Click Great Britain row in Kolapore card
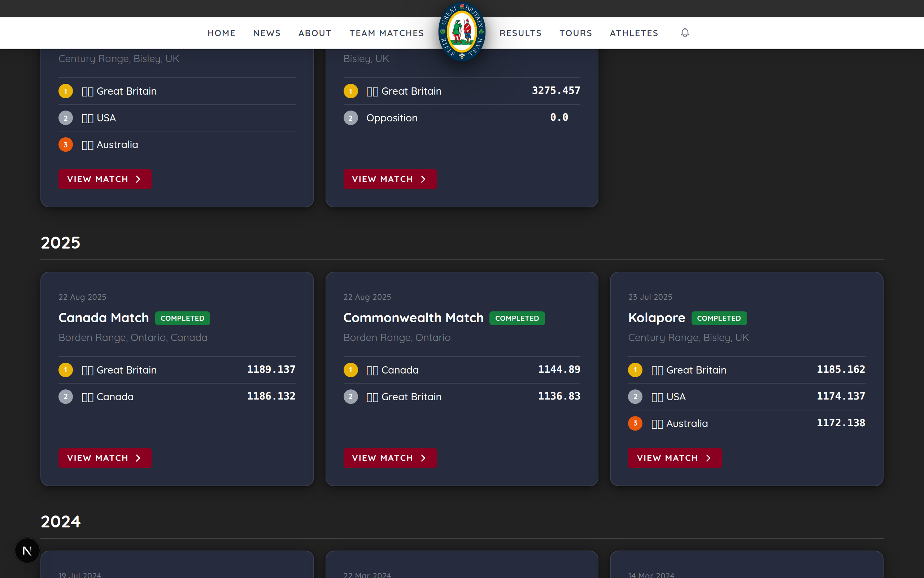Viewport: 924px width, 578px height. [x=746, y=370]
